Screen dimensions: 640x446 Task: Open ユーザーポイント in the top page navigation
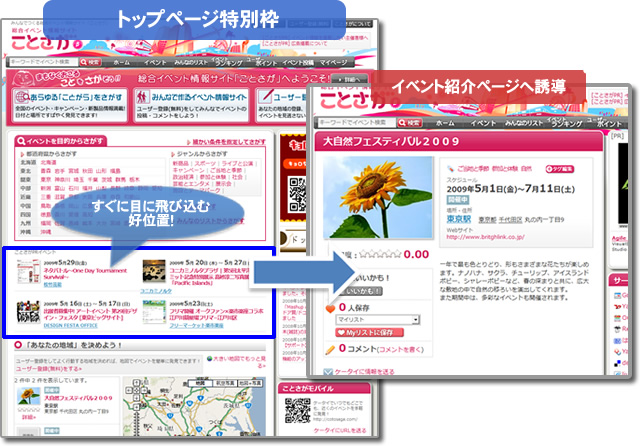pos(262,62)
